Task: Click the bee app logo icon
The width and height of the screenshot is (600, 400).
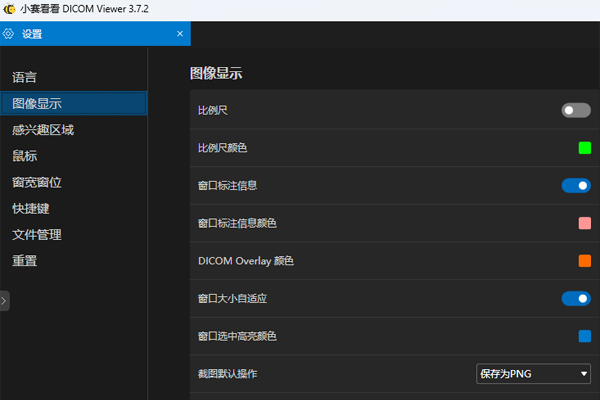Action: click(x=9, y=9)
